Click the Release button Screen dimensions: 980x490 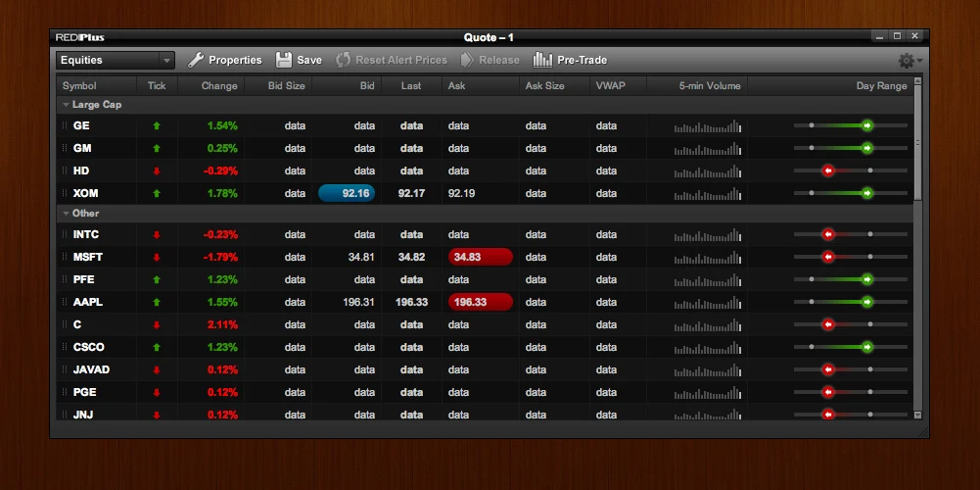[490, 60]
